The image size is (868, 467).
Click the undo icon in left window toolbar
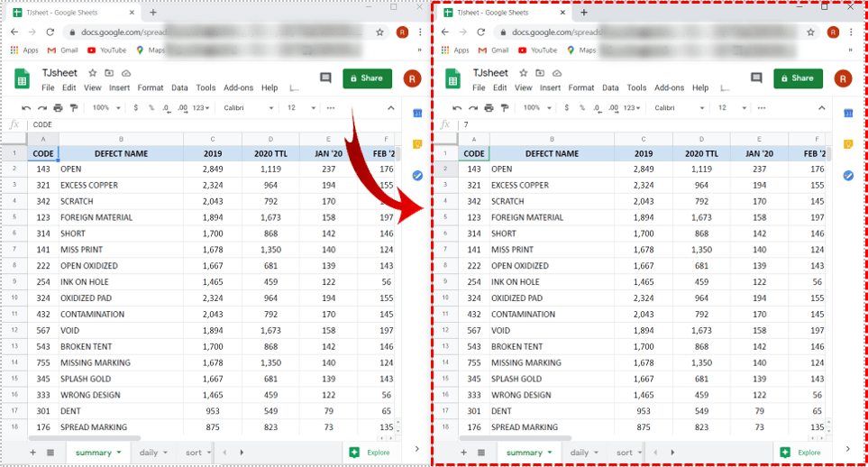point(25,107)
